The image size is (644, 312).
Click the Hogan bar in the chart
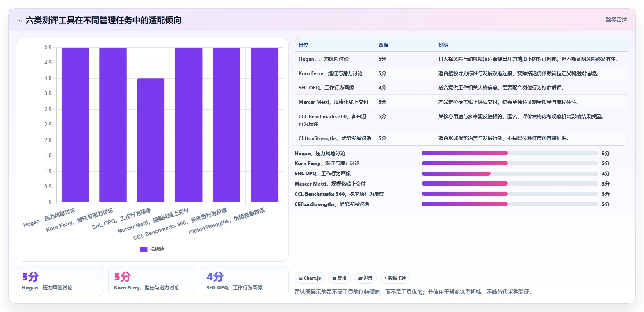[x=75, y=125]
